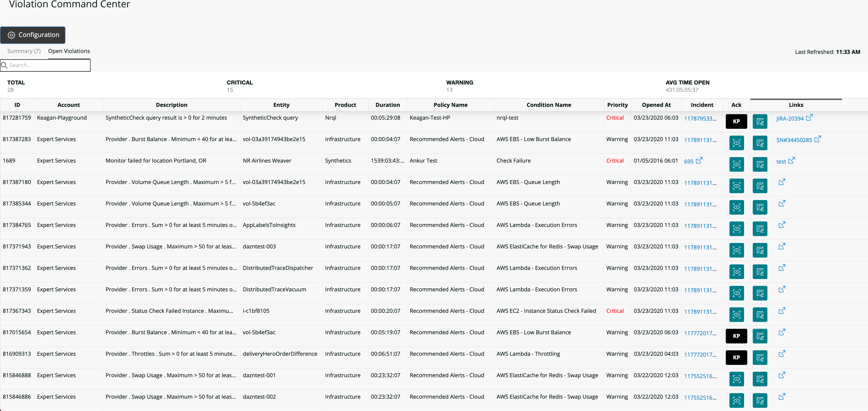
Task: Open JIRA-20394 link
Action: coord(790,119)
